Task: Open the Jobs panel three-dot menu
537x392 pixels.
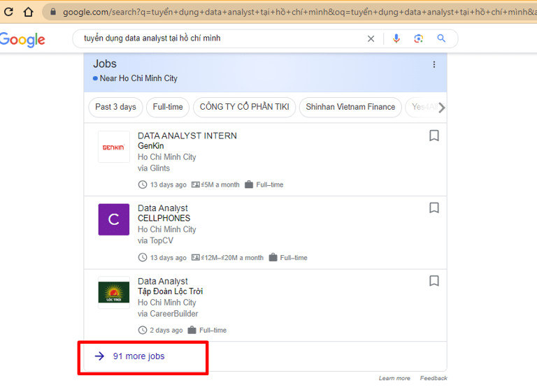Action: (x=434, y=64)
